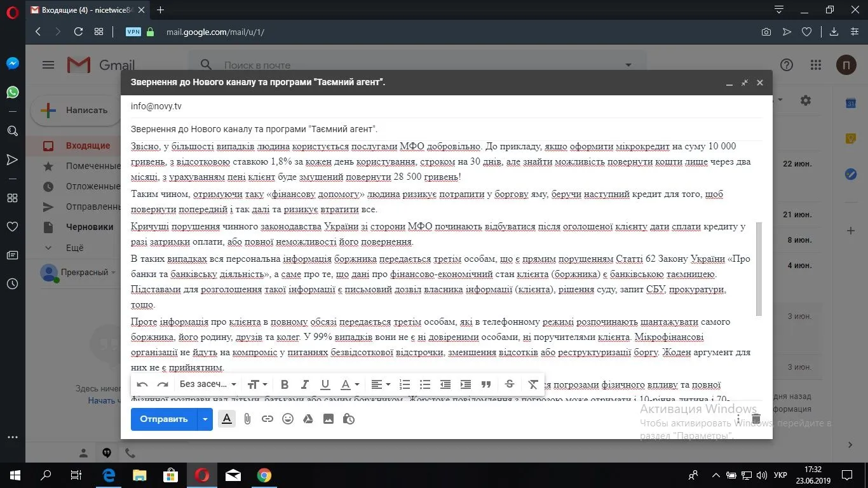Toggle italic text formatting
Image resolution: width=868 pixels, height=488 pixels.
tap(305, 384)
